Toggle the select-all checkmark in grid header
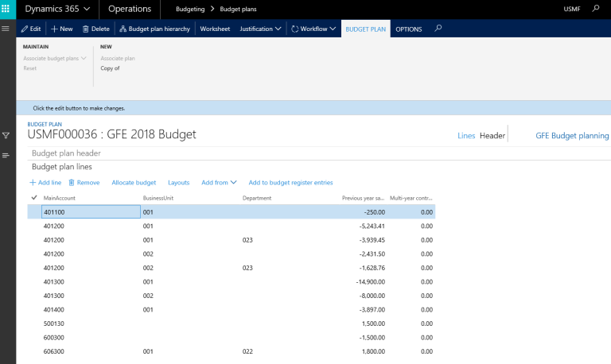 33,197
